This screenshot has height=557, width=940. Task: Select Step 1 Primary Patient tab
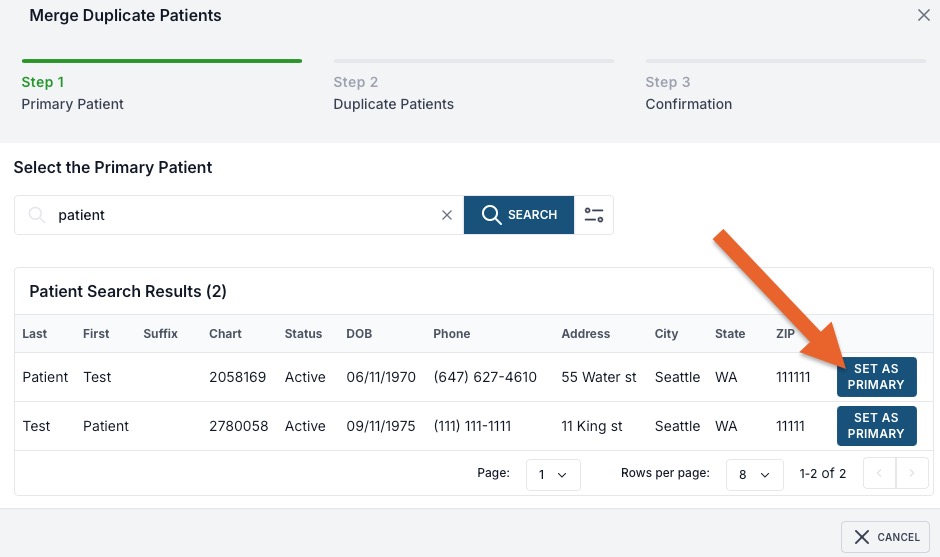tap(162, 87)
